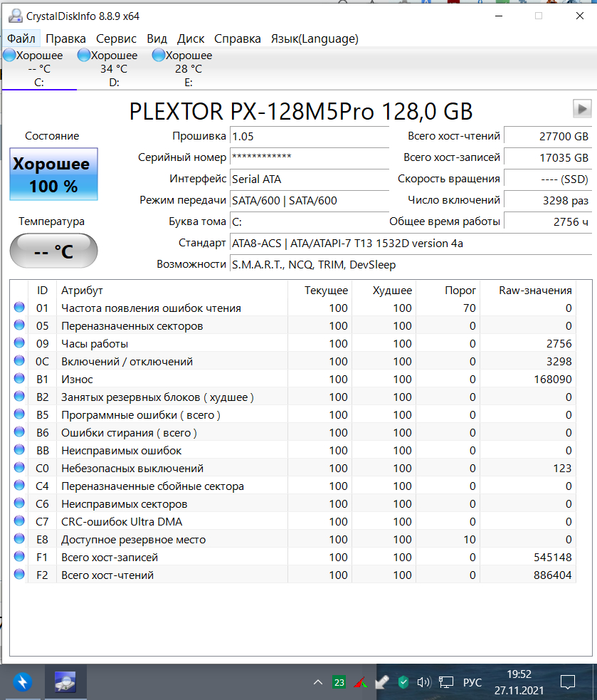Switch the РУС input language

(472, 683)
